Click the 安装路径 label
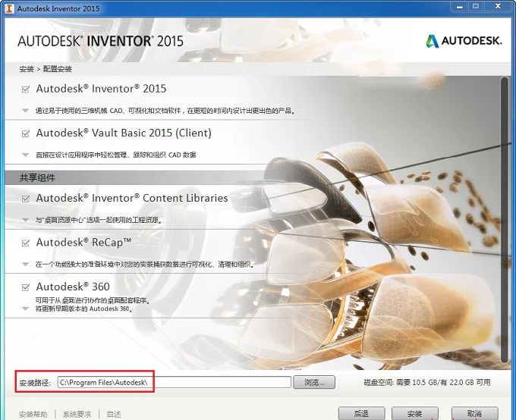 pyautogui.click(x=35, y=383)
